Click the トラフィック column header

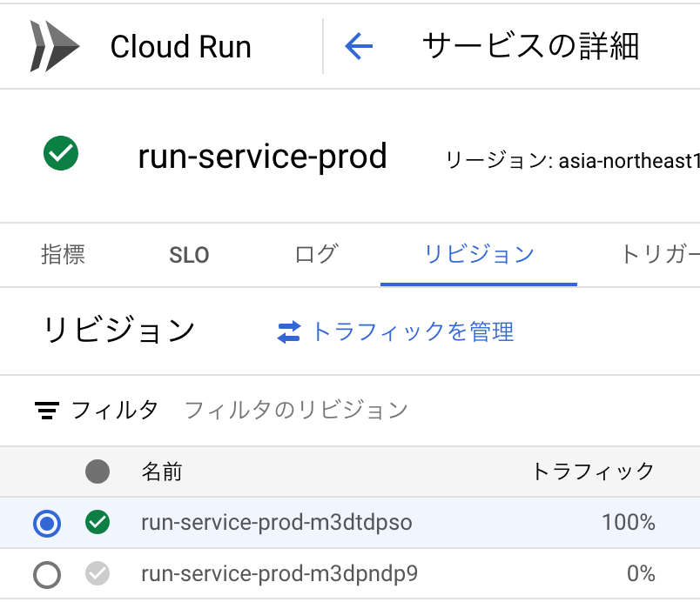[x=593, y=472]
